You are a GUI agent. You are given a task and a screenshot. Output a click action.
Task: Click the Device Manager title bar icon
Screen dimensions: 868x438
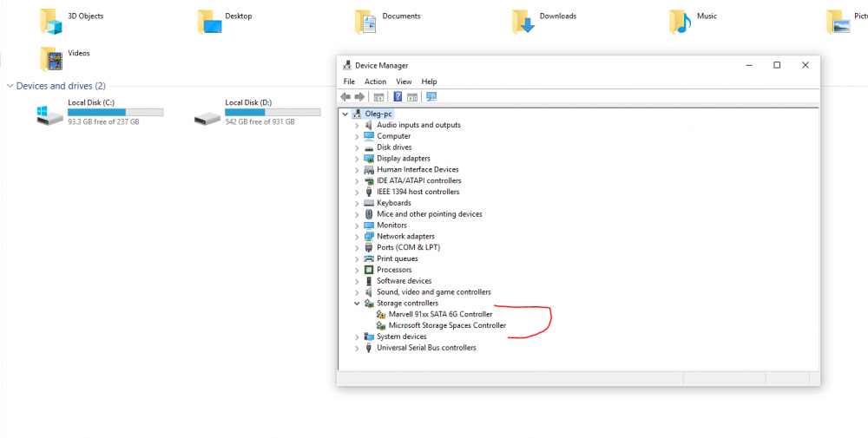coord(347,65)
